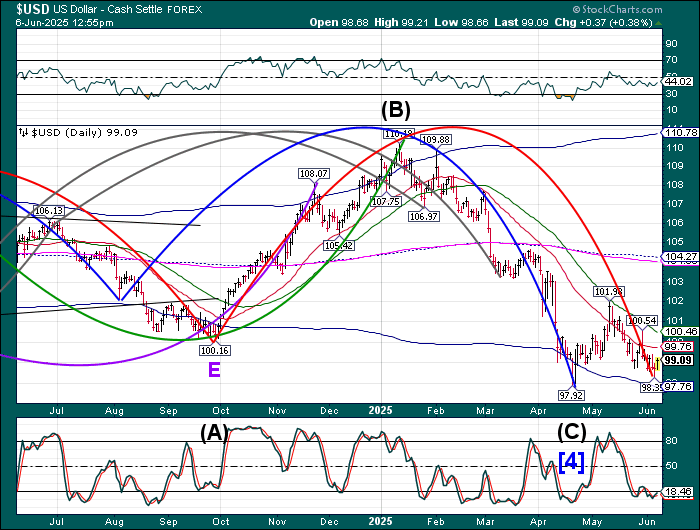This screenshot has width=700, height=530.
Task: Click the 100.16 low price label
Action: [x=215, y=350]
